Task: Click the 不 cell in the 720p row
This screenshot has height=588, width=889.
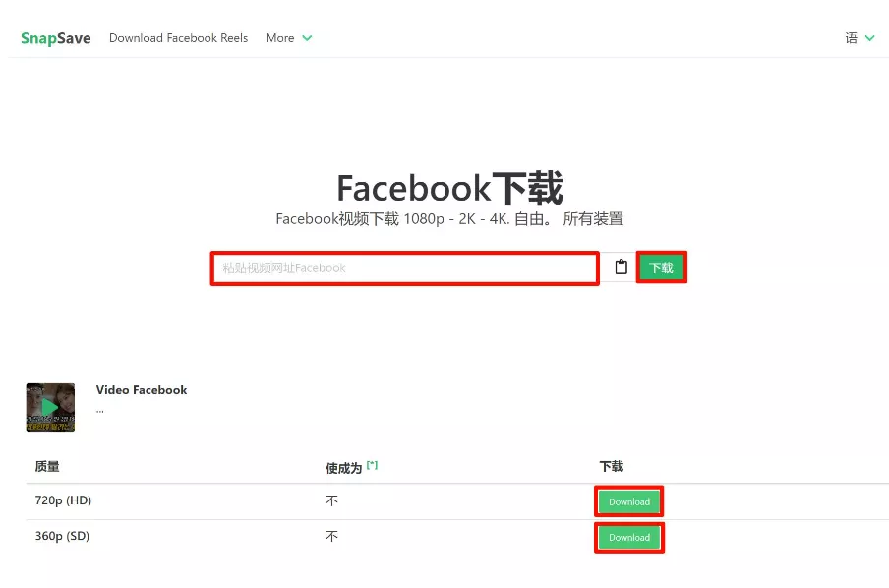Action: [331, 500]
